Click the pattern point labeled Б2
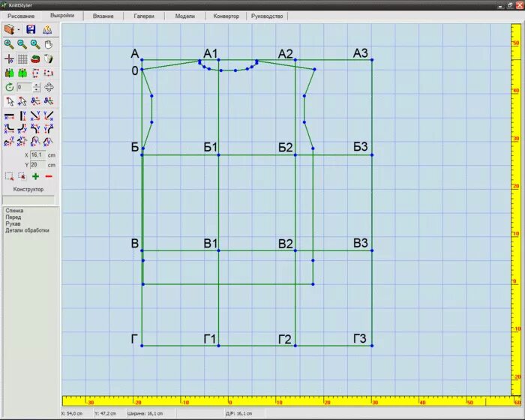Viewport: 525px width, 420px height. (295, 155)
